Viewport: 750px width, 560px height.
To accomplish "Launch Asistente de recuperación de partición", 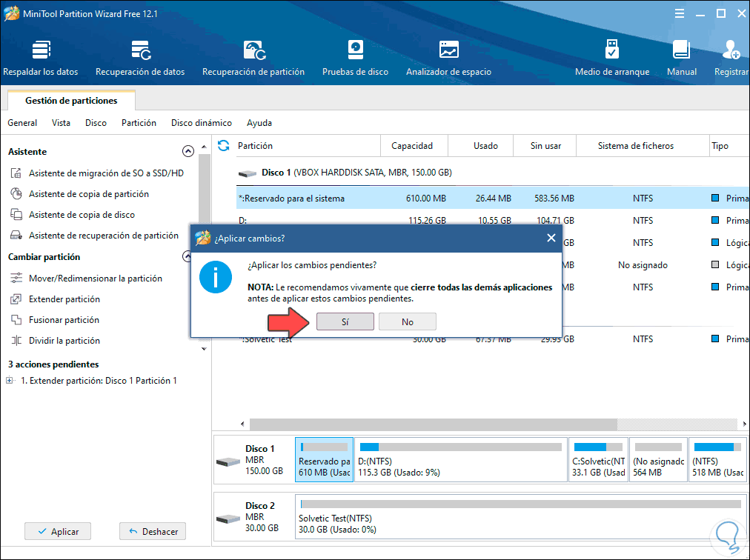I will click(94, 236).
